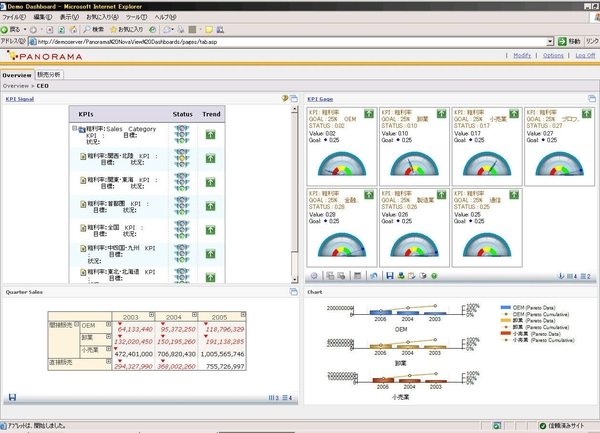The image size is (600, 433).
Task: Click the rows count 2 icon in KPI Gage
Action: (585, 276)
